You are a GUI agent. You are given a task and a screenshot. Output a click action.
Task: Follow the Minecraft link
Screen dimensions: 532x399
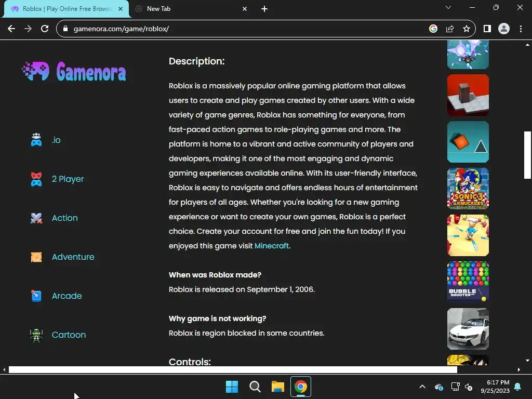(272, 246)
